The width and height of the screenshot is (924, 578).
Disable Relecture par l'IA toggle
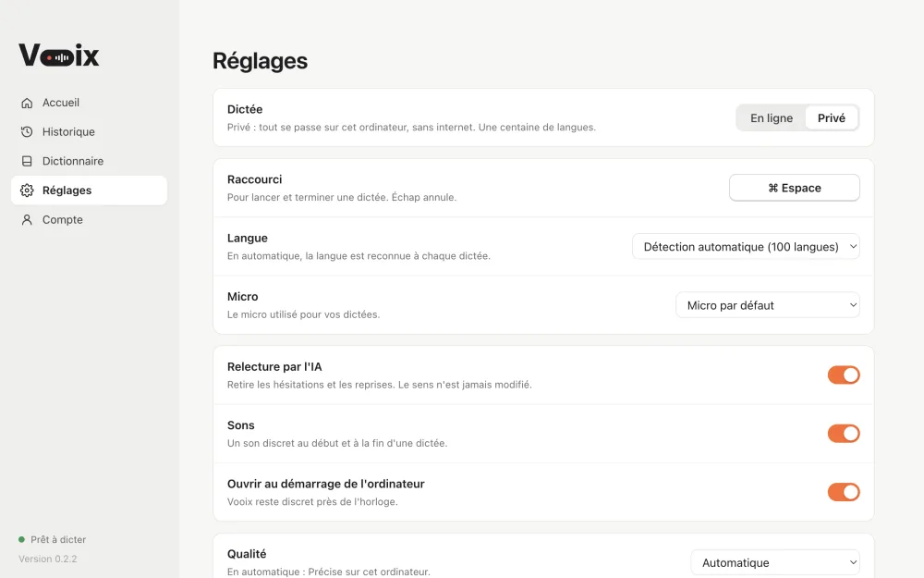(844, 375)
